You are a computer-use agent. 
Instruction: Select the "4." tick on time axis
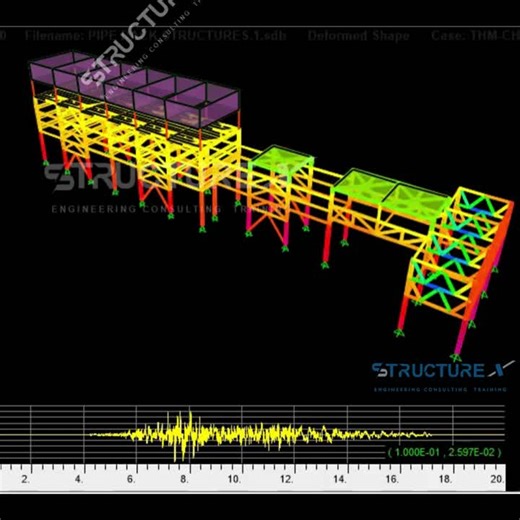(x=78, y=479)
